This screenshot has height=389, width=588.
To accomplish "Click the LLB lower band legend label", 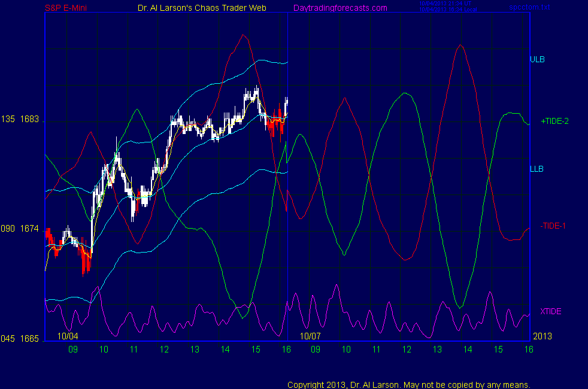I will [537, 169].
